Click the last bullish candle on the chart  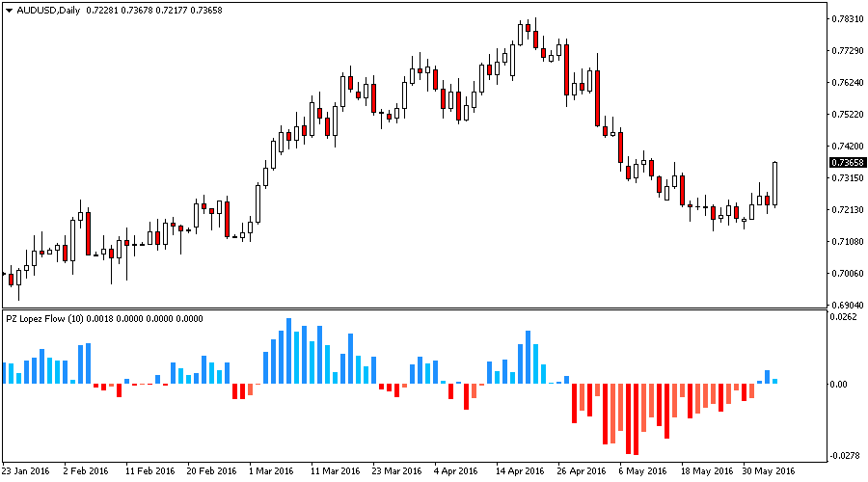[x=775, y=183]
